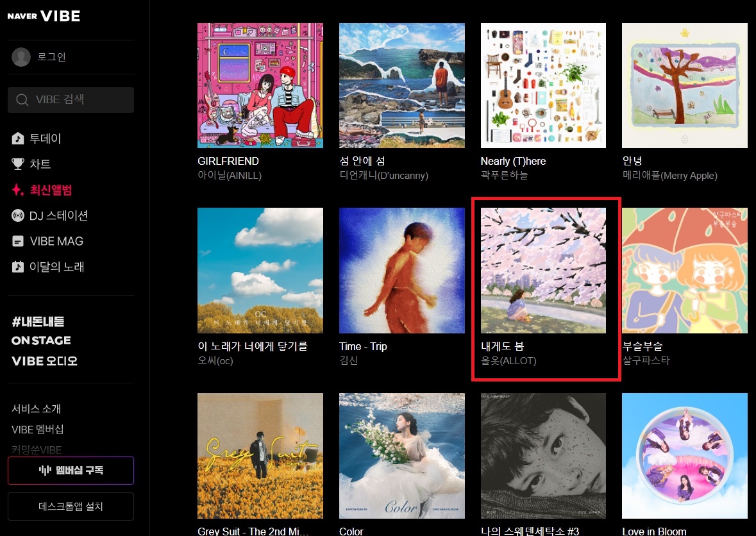
Task: Click the 안녕 album title
Action: [x=632, y=161]
